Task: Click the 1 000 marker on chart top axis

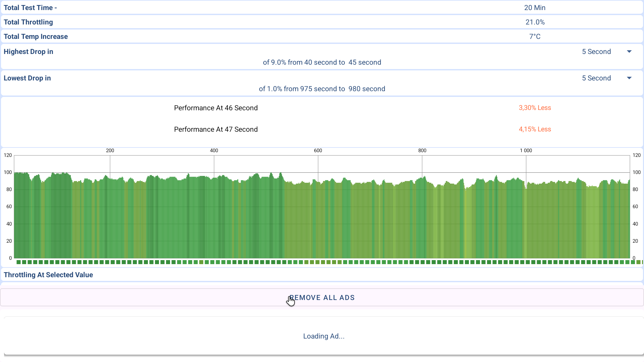Action: pyautogui.click(x=526, y=150)
